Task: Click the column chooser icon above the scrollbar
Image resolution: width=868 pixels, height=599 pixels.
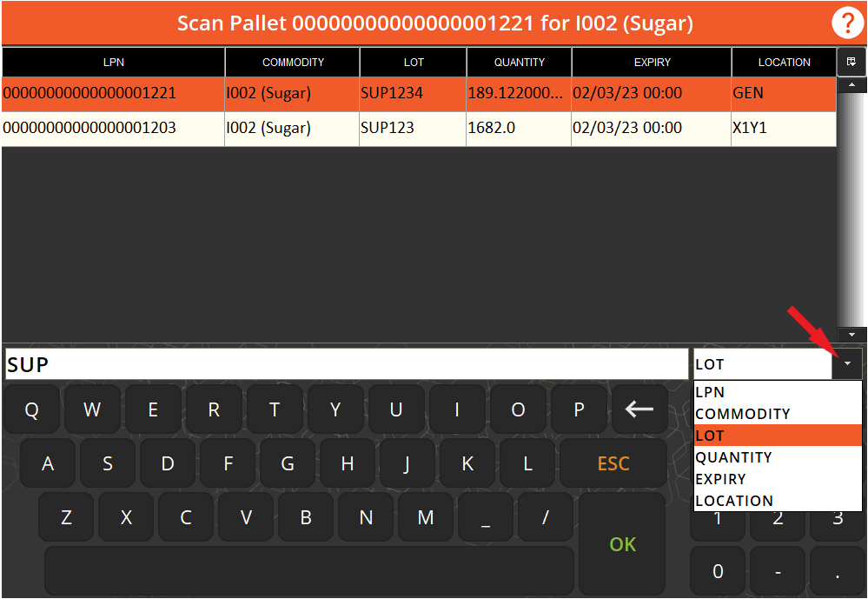Action: pyautogui.click(x=852, y=62)
